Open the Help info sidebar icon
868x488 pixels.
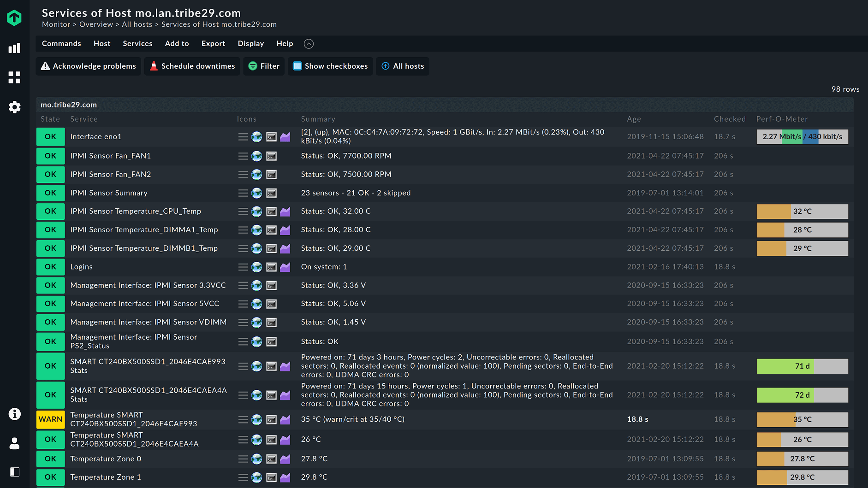click(x=14, y=414)
